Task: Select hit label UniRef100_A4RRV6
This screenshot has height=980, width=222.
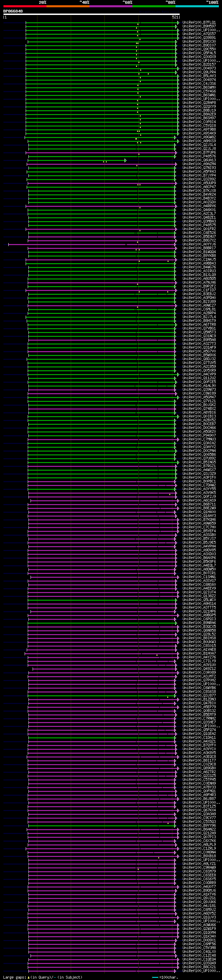Action: 199,206
